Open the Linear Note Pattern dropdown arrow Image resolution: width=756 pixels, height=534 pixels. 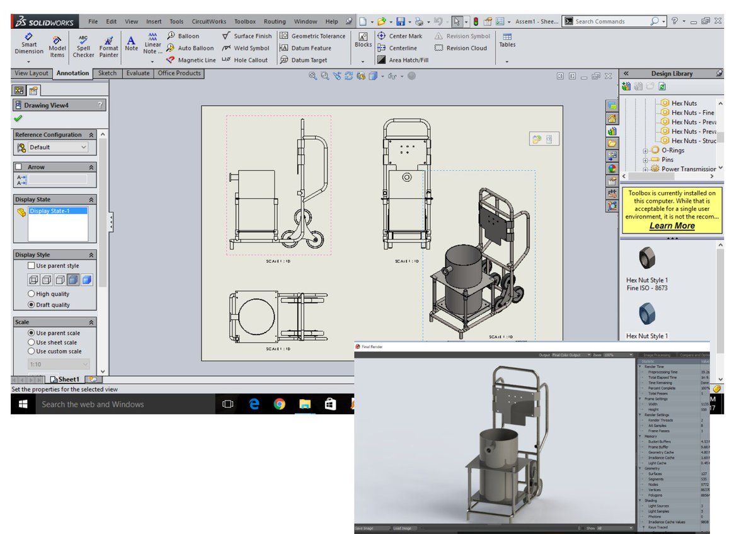pyautogui.click(x=152, y=62)
